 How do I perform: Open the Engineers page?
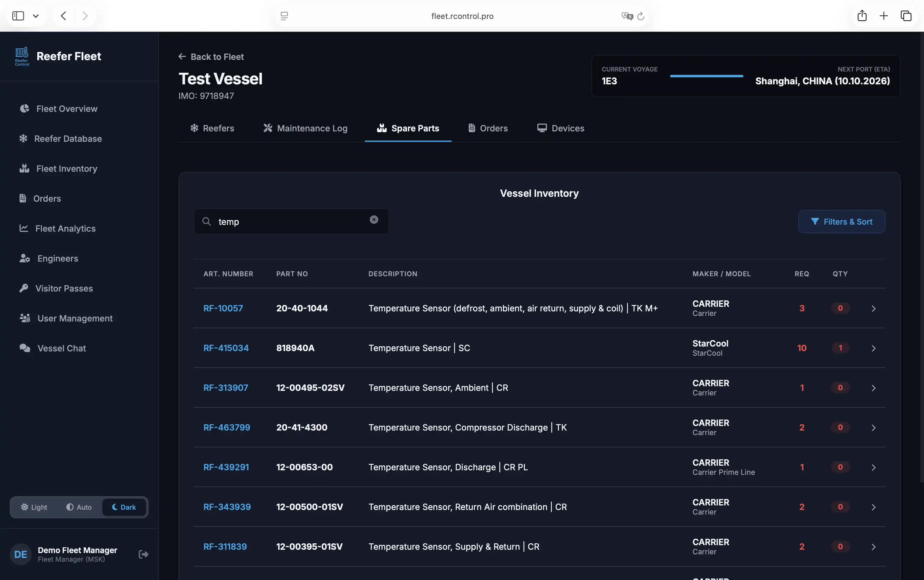(x=49, y=258)
